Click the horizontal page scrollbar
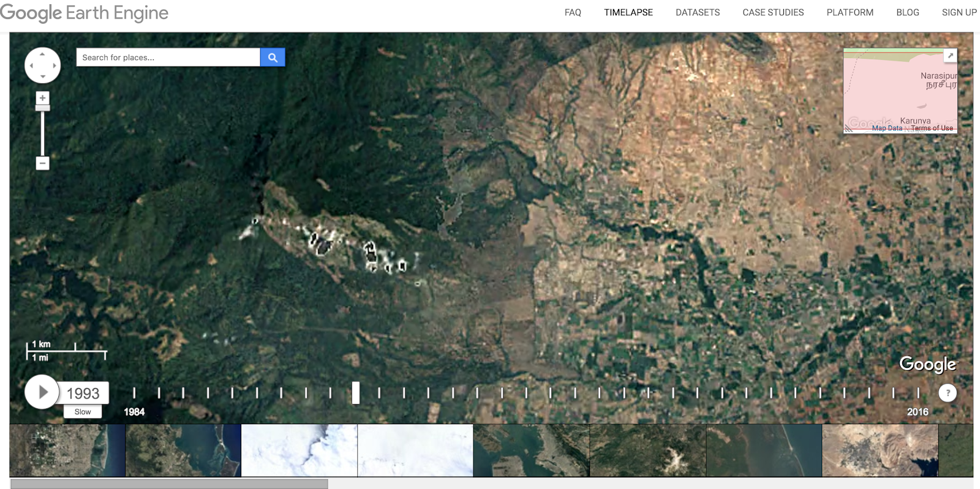The width and height of the screenshot is (980, 489). click(169, 484)
